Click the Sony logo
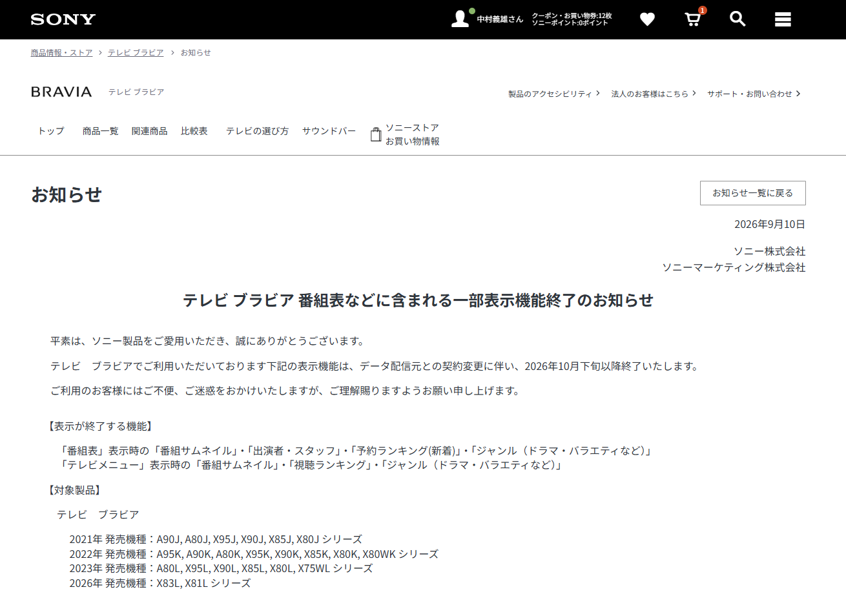Image resolution: width=846 pixels, height=616 pixels. 63,19
